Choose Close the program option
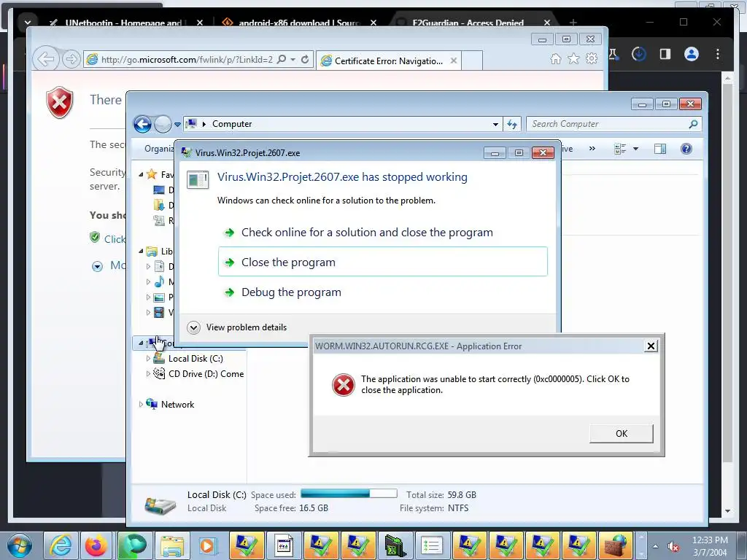Image resolution: width=747 pixels, height=560 pixels. coord(382,262)
